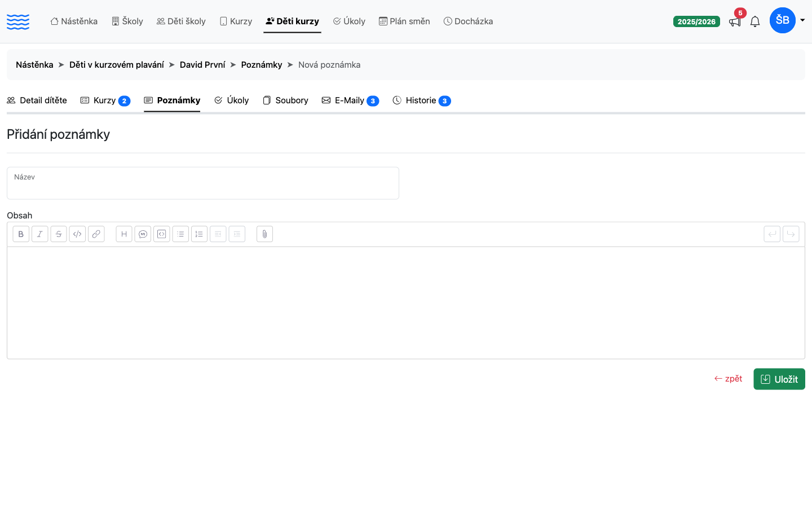Create a bulleted list
Viewport: 812px width, 508px height.
(180, 234)
